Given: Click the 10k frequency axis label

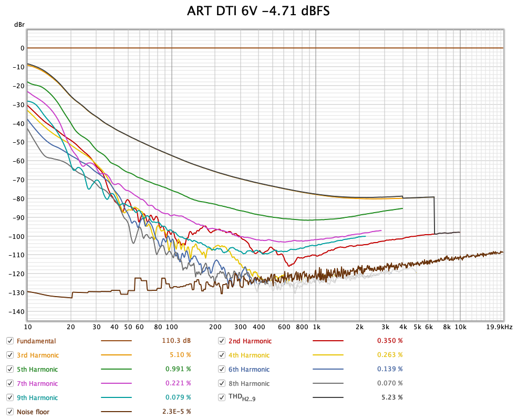Looking at the screenshot, I should (x=461, y=327).
